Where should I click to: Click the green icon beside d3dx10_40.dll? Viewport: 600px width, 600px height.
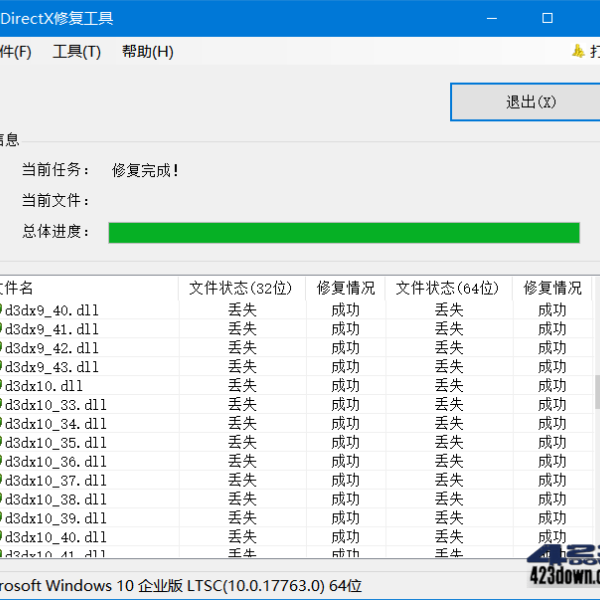coord(1,537)
